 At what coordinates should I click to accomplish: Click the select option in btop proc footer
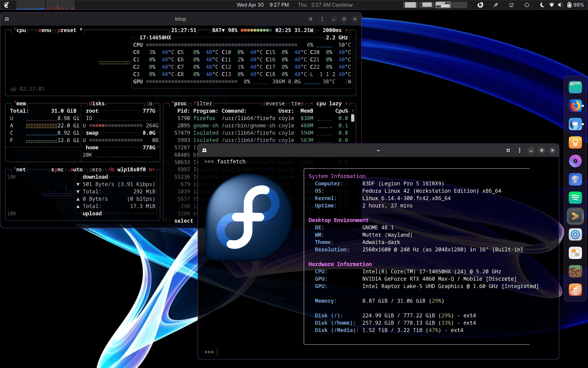184,221
